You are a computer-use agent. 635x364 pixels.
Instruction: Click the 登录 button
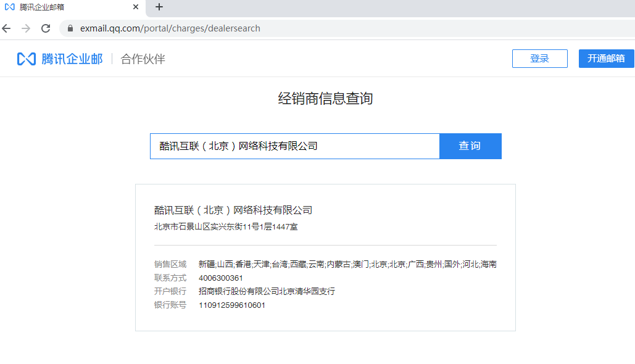point(540,59)
